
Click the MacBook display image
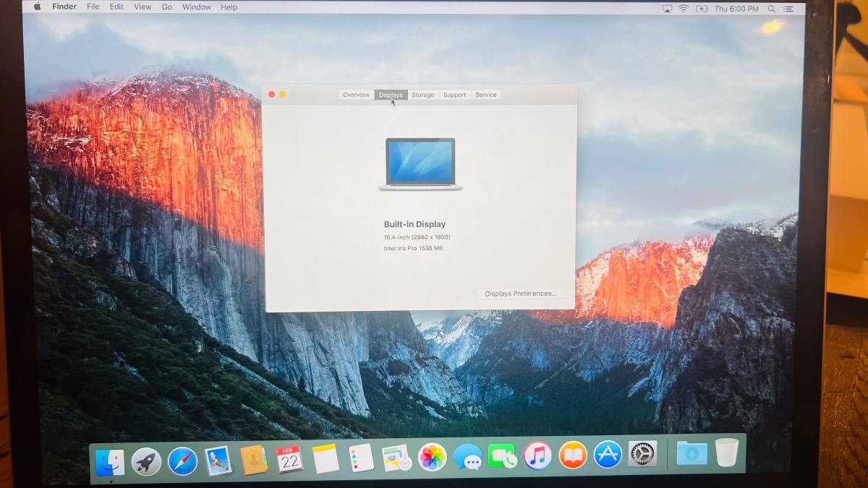click(421, 164)
